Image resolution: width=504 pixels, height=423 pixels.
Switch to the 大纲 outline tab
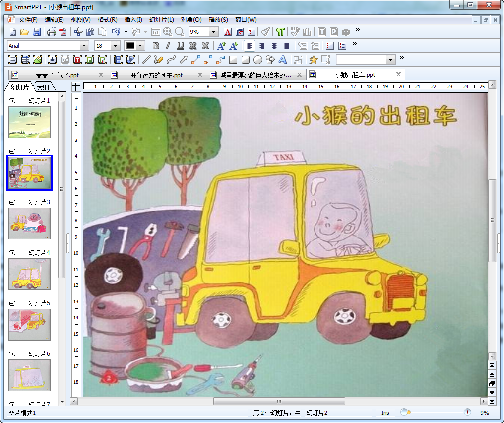coord(43,87)
